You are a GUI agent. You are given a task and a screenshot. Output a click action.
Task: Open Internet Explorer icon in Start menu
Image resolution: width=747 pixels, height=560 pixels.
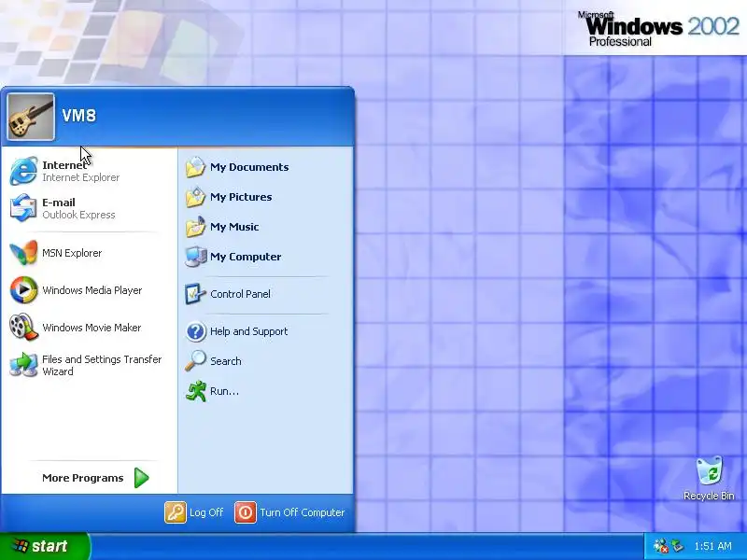23,171
